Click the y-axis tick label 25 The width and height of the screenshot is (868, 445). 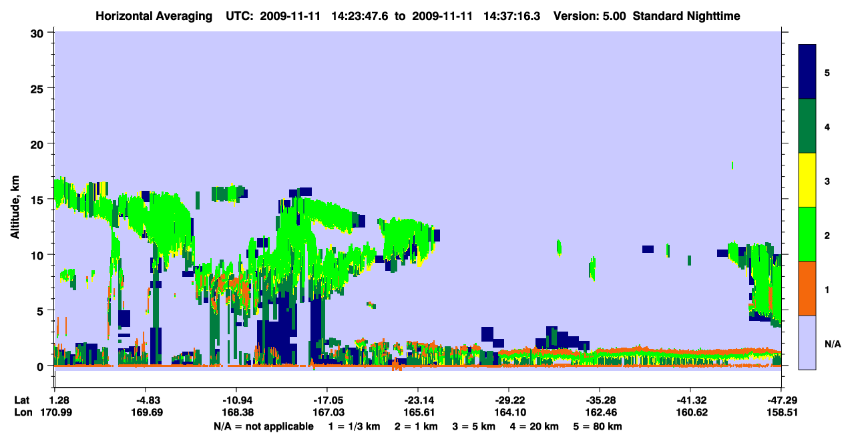pos(38,88)
